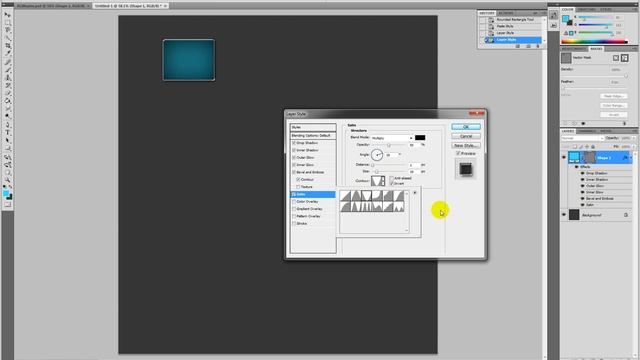Pick the Sawtooth contour preset

pos(398,207)
